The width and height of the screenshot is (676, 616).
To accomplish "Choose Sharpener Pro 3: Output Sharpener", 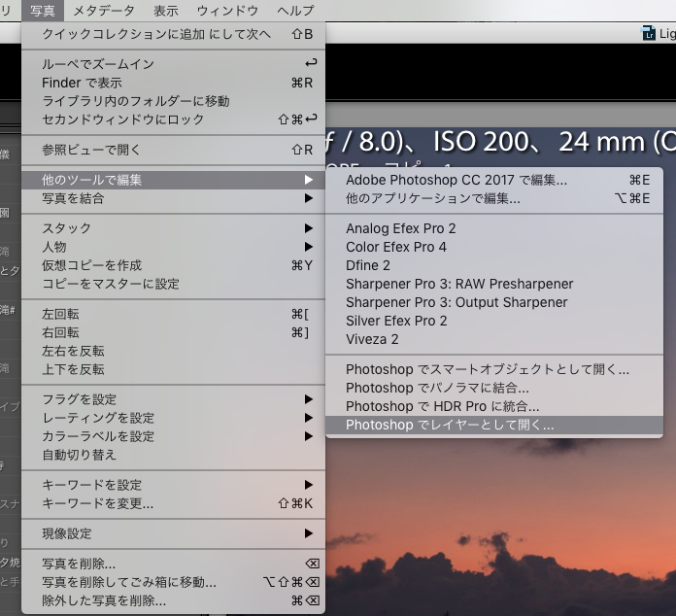I will pos(494,302).
